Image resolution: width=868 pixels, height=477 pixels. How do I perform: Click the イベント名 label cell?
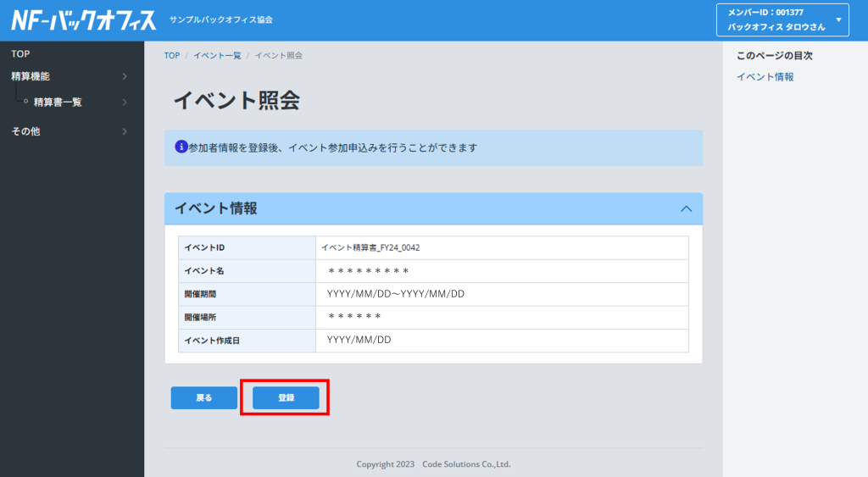[x=247, y=270]
